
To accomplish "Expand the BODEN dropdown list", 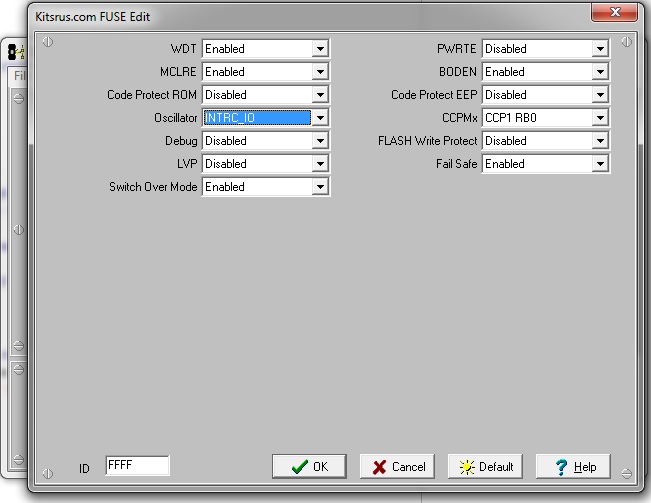I will (x=600, y=72).
